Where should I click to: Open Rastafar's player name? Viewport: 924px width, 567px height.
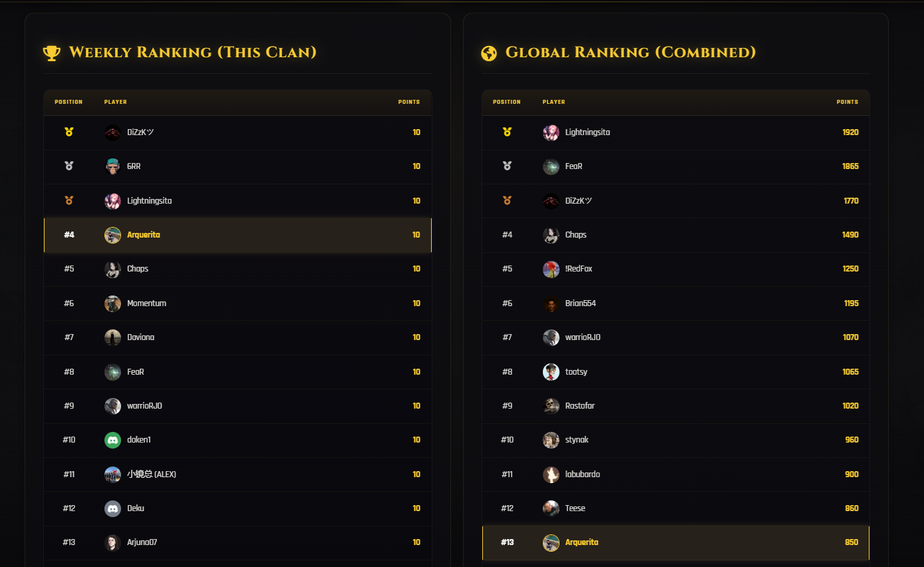[x=579, y=406]
